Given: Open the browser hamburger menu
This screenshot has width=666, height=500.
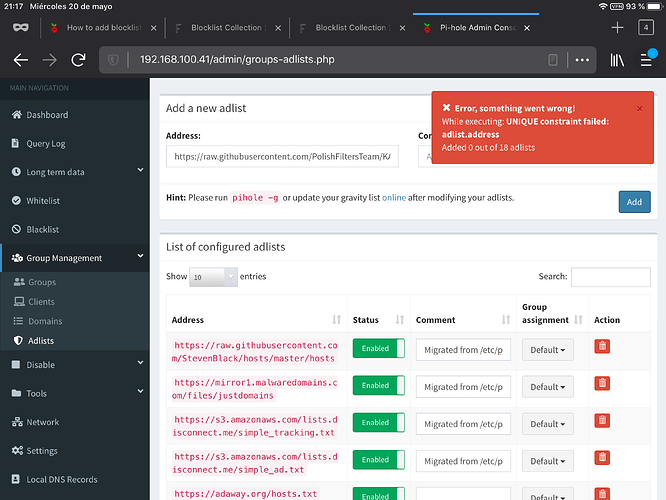Looking at the screenshot, I should pos(646,60).
